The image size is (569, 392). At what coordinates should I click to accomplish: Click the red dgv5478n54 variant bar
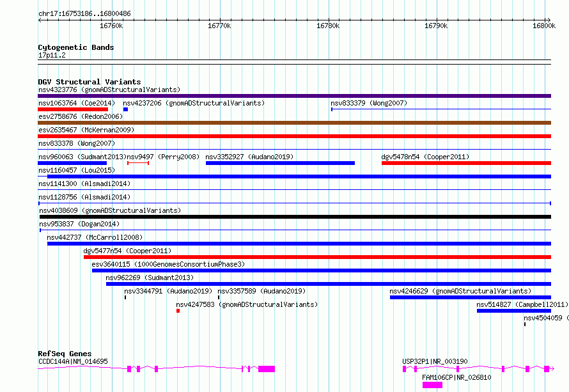click(x=466, y=163)
